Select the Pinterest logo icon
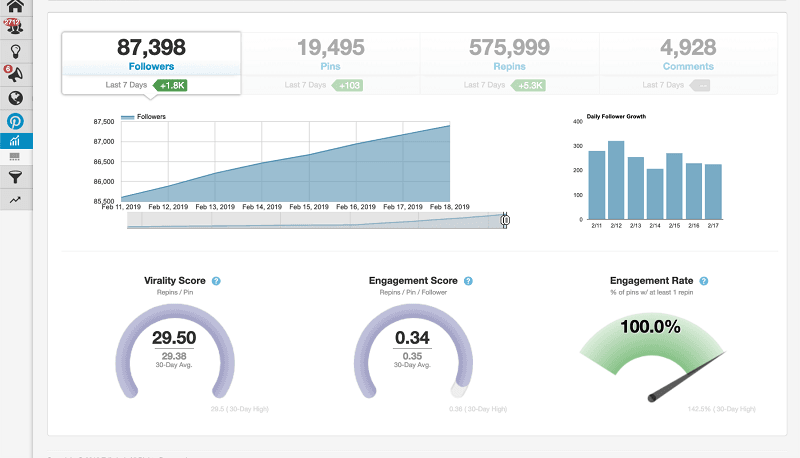 click(x=15, y=121)
